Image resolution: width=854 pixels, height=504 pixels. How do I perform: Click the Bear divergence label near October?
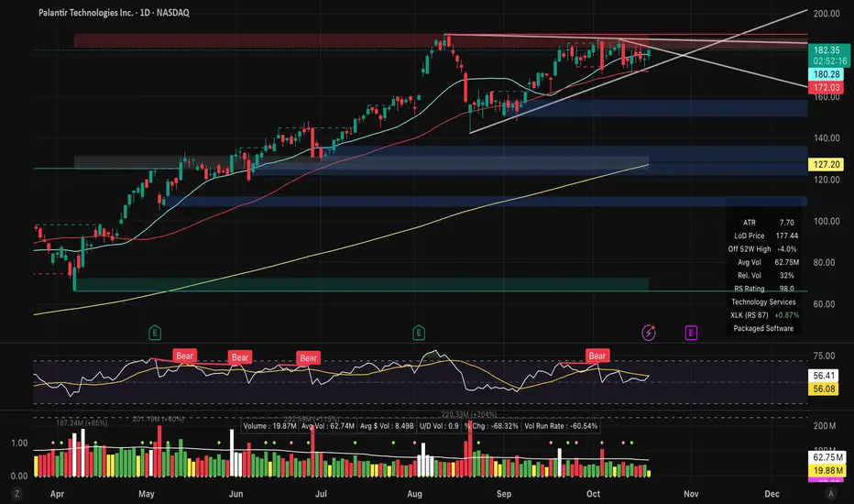(x=597, y=356)
